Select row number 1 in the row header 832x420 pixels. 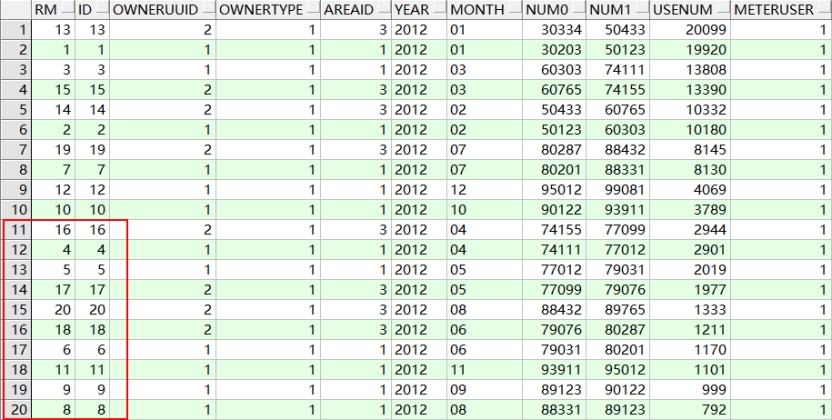15,31
